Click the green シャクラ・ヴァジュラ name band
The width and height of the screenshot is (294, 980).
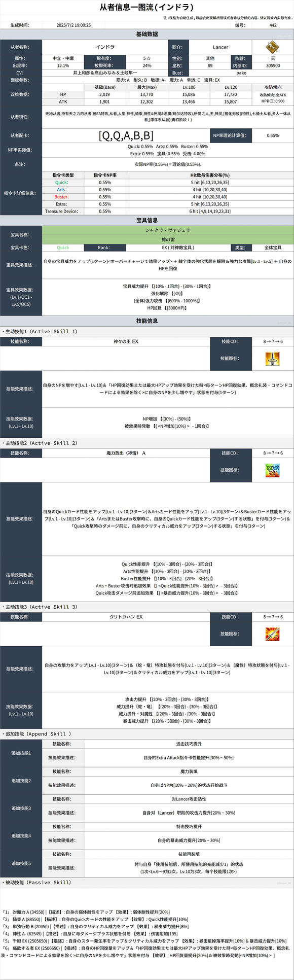click(x=168, y=230)
